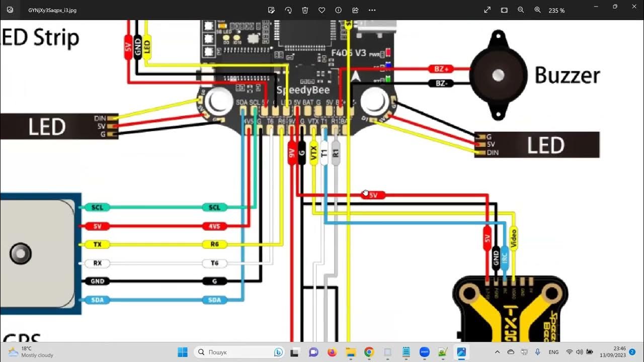Screen dimensions: 644x362
Task: Click the black BZ- wire label
Action: 441,83
